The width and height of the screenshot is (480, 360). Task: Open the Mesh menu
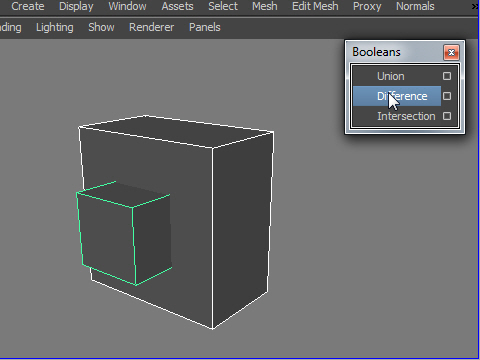pyautogui.click(x=265, y=6)
